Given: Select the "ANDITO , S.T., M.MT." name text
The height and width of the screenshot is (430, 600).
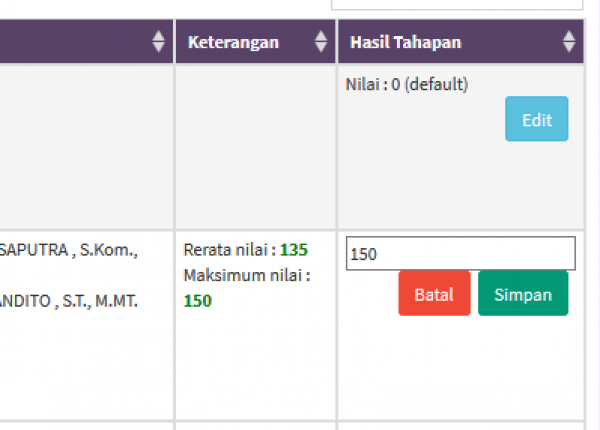Looking at the screenshot, I should point(69,301).
